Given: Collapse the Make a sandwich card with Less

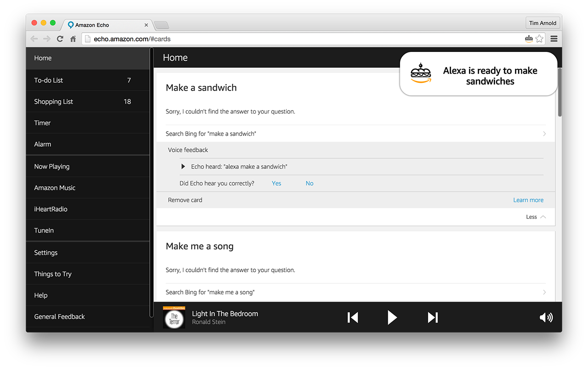Looking at the screenshot, I should 536,217.
